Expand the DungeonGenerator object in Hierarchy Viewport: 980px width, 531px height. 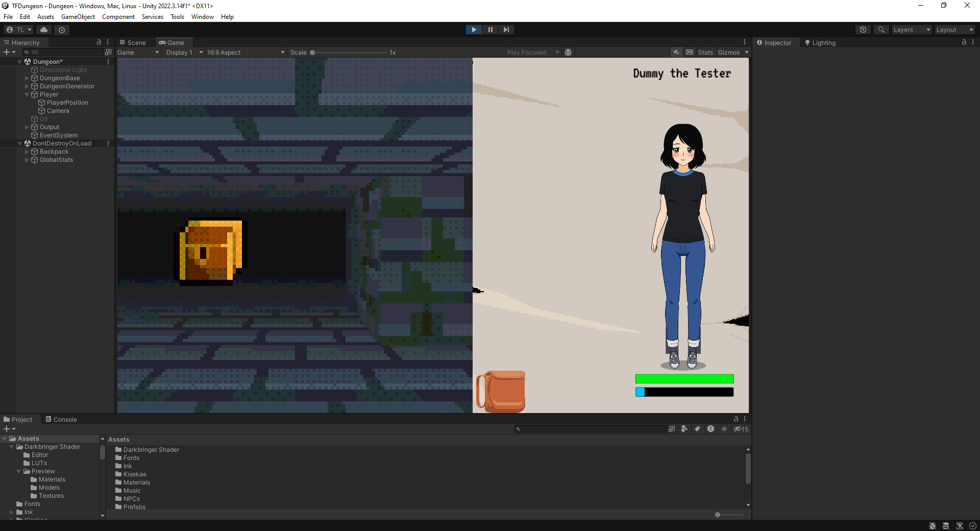click(x=27, y=86)
